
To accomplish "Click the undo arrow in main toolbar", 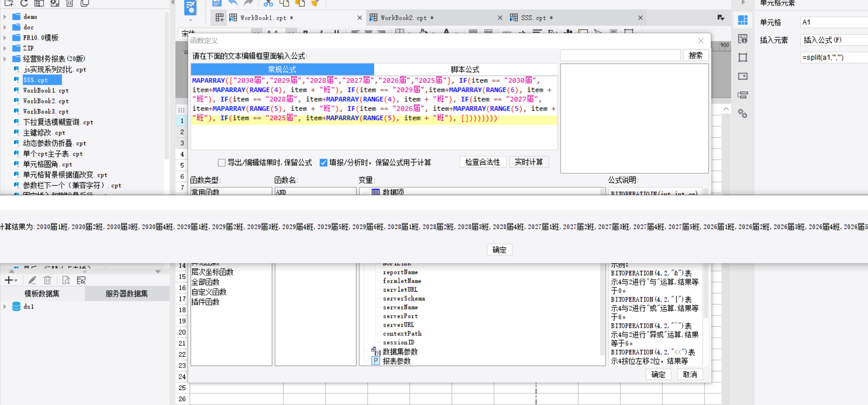I will pyautogui.click(x=233, y=3).
